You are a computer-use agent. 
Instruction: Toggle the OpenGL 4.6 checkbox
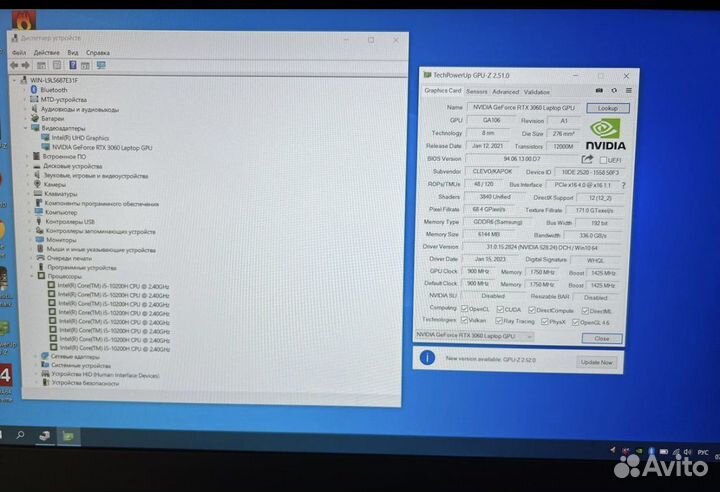point(575,322)
